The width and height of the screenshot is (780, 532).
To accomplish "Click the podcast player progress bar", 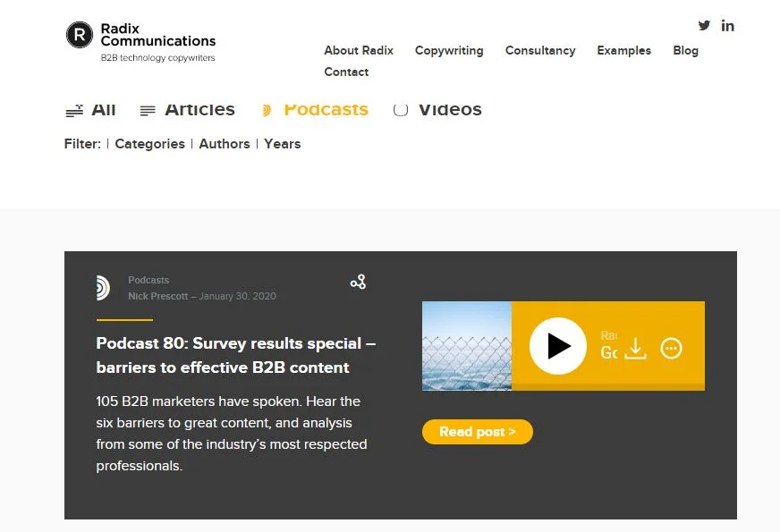I will point(608,387).
